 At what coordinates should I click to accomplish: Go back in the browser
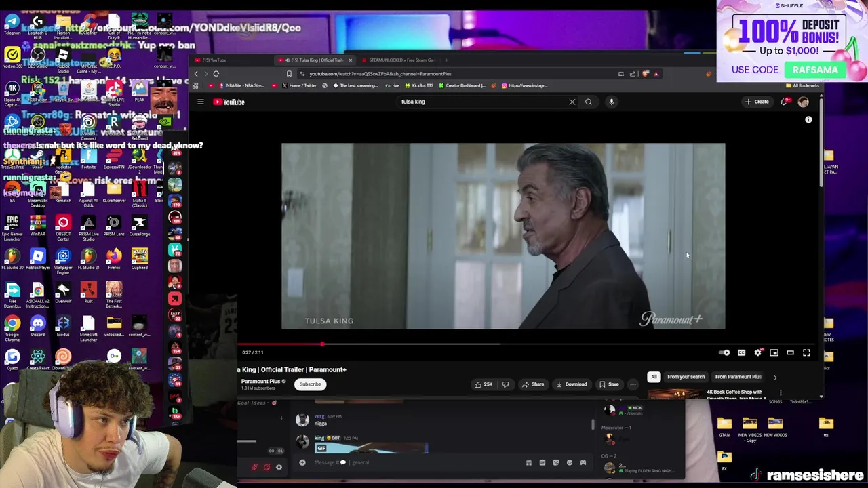[x=196, y=74]
